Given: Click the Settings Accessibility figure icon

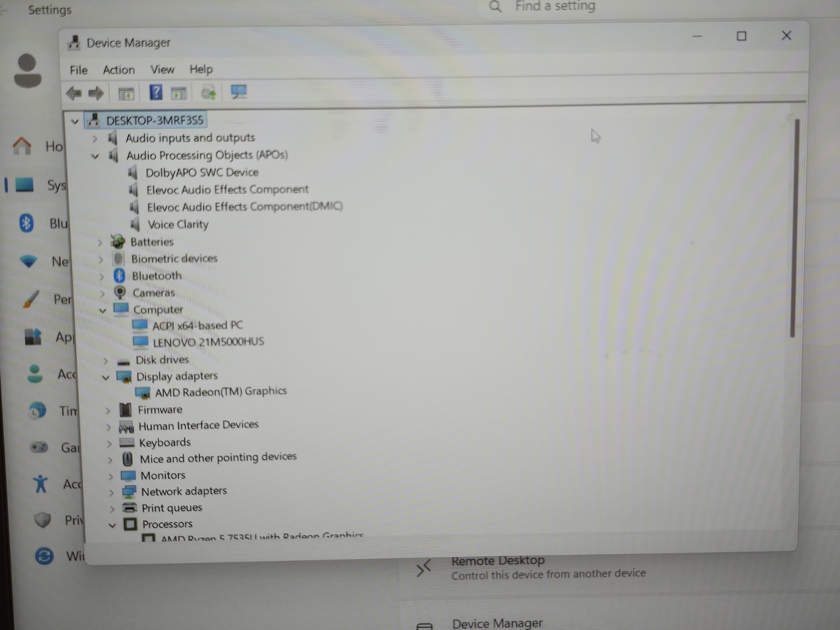Looking at the screenshot, I should (x=40, y=484).
